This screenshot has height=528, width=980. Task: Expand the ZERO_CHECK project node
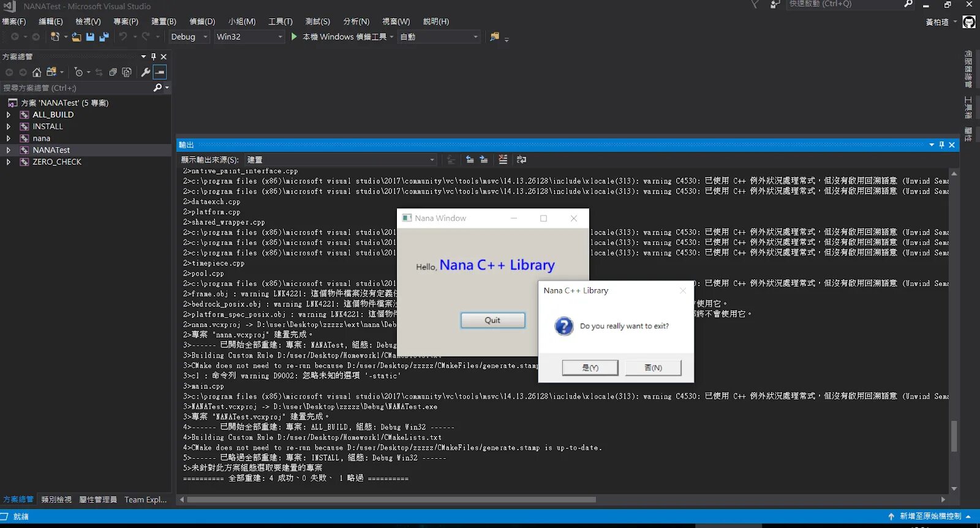[x=9, y=162]
